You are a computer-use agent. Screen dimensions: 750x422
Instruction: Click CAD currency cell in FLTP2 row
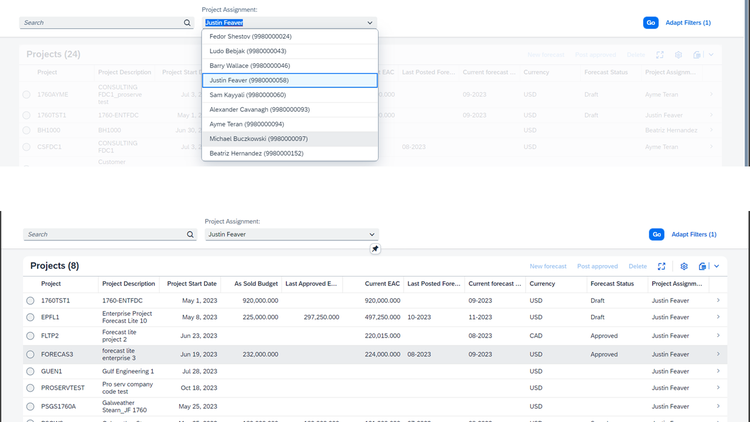coord(536,336)
